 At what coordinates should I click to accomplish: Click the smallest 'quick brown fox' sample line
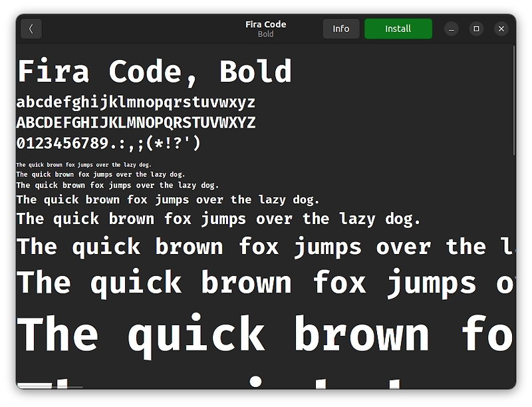click(x=84, y=165)
